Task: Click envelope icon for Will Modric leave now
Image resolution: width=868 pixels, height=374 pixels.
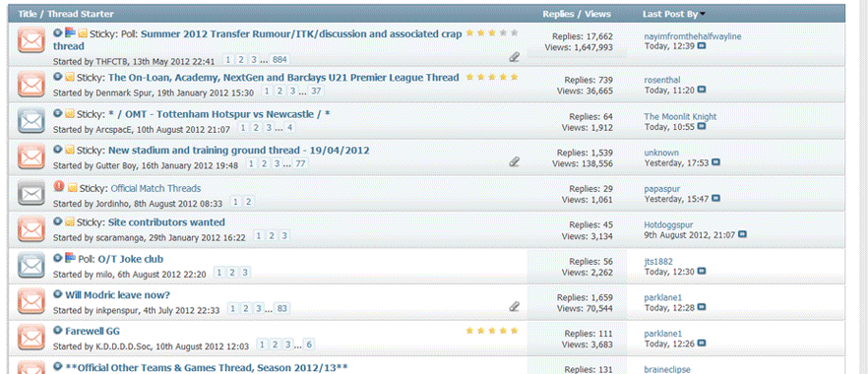Action: pyautogui.click(x=31, y=300)
